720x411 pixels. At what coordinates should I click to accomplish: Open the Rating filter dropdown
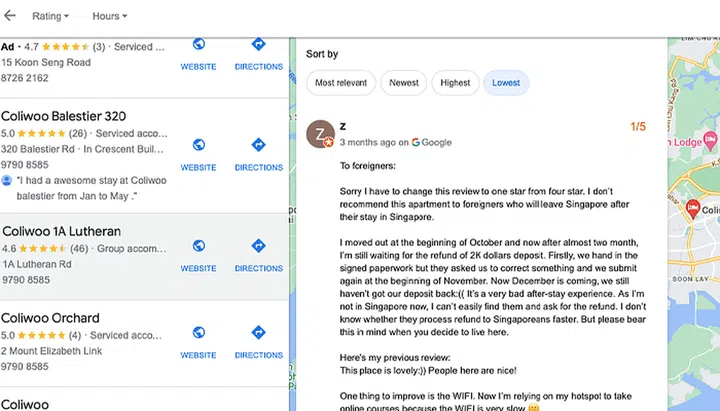50,16
